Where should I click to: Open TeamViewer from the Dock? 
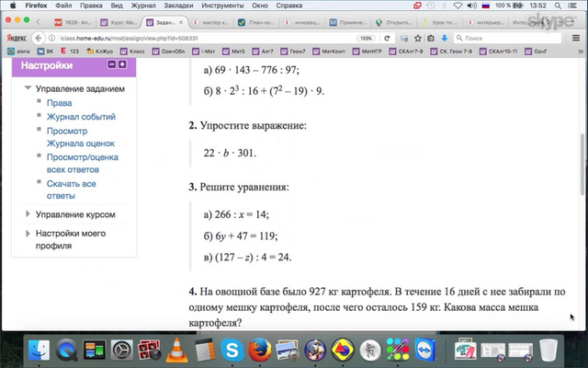424,350
